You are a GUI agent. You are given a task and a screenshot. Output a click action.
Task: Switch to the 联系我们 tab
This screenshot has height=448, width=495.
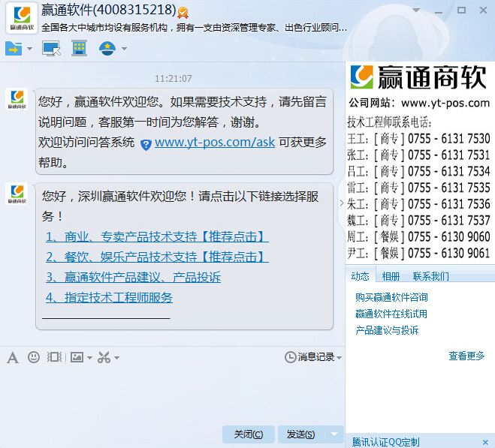coord(430,276)
